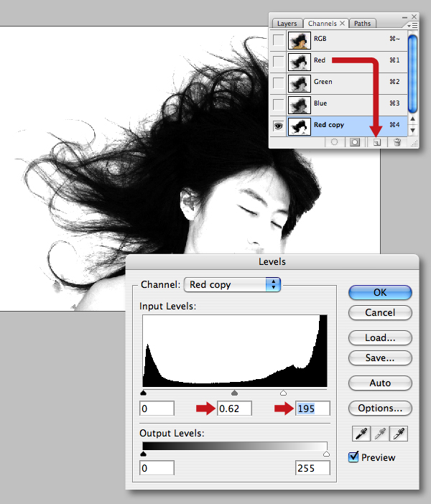Click the highlight field showing 195
The height and width of the screenshot is (504, 431).
tap(312, 409)
